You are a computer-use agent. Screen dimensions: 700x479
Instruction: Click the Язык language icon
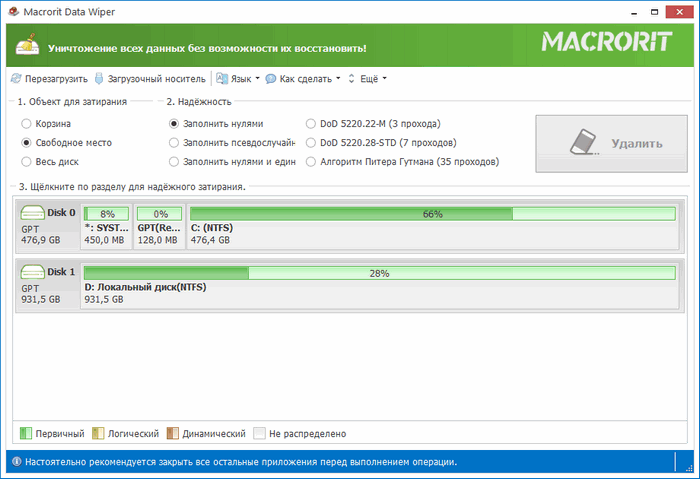222,79
